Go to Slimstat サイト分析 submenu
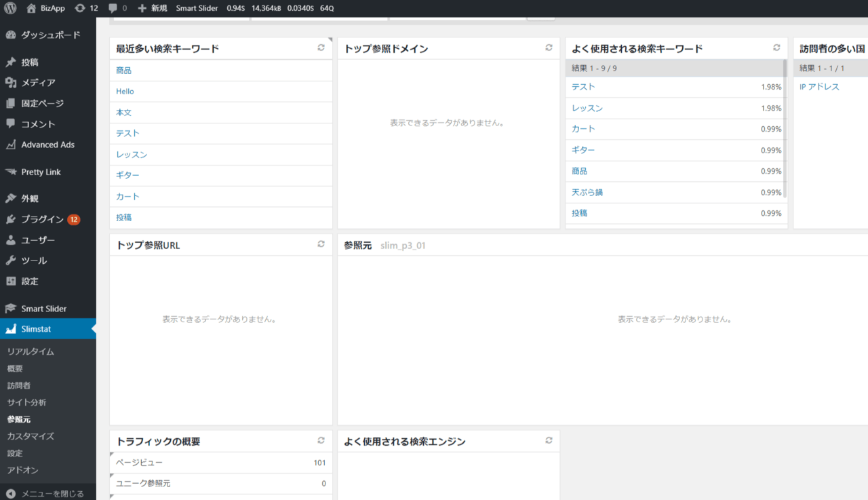The image size is (868, 500). (x=27, y=402)
